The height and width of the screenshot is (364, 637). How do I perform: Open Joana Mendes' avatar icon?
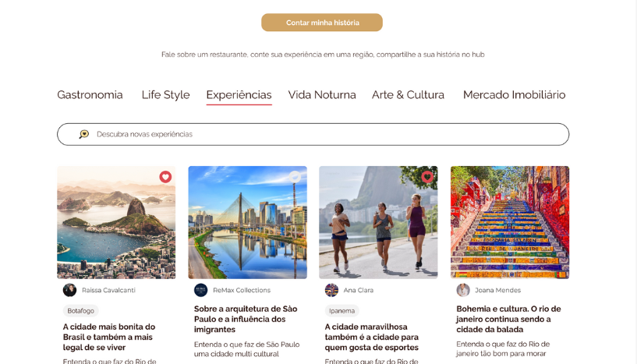(462, 290)
